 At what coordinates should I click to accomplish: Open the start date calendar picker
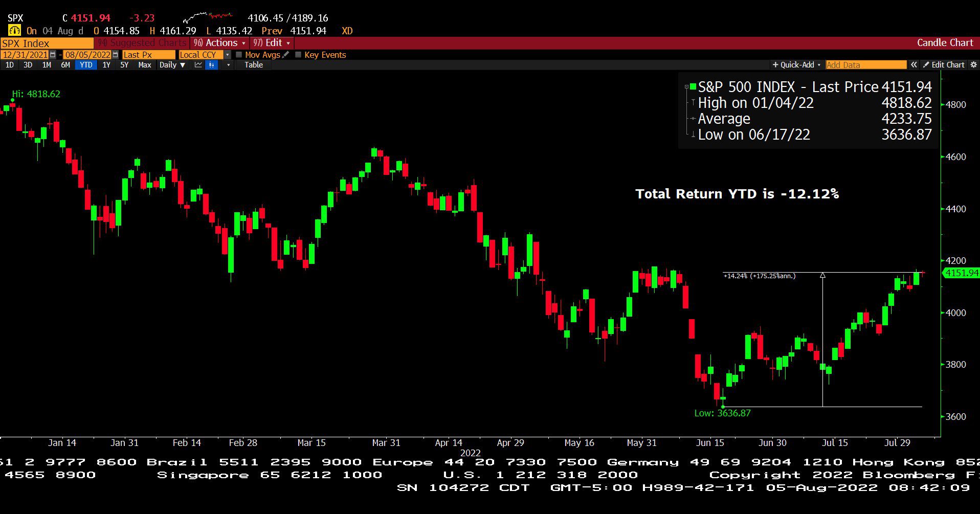pos(53,55)
